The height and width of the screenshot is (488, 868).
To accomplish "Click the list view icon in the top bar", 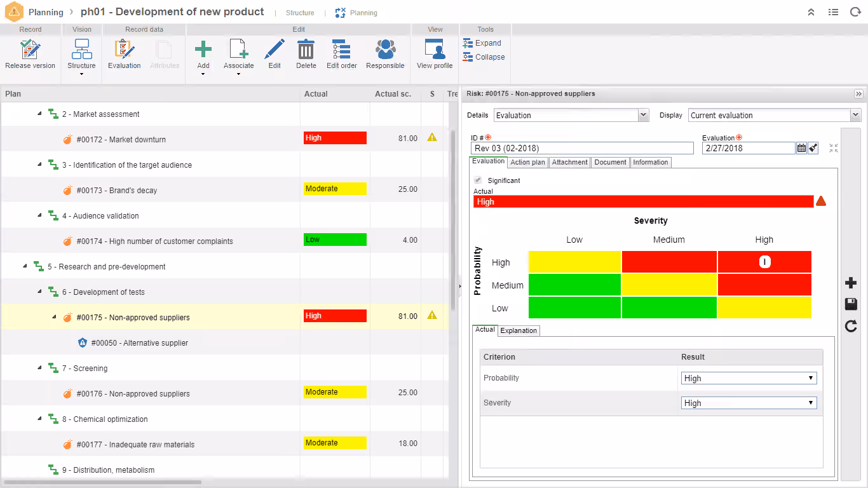I will click(833, 12).
